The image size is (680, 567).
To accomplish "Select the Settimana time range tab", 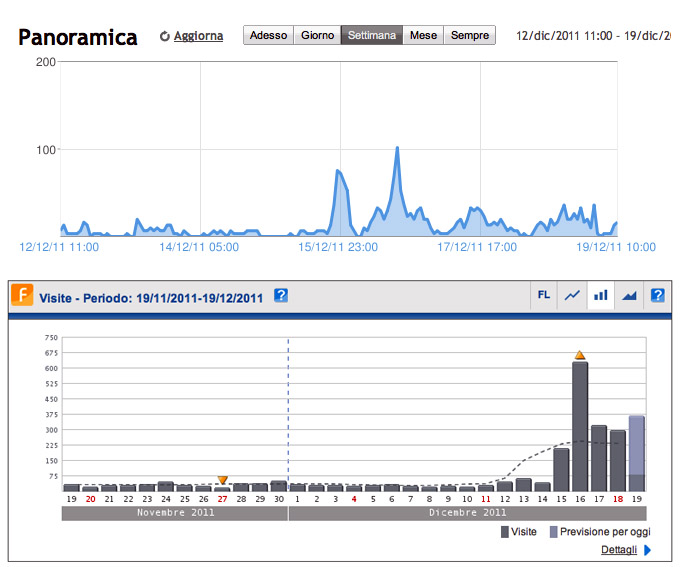I will point(372,35).
